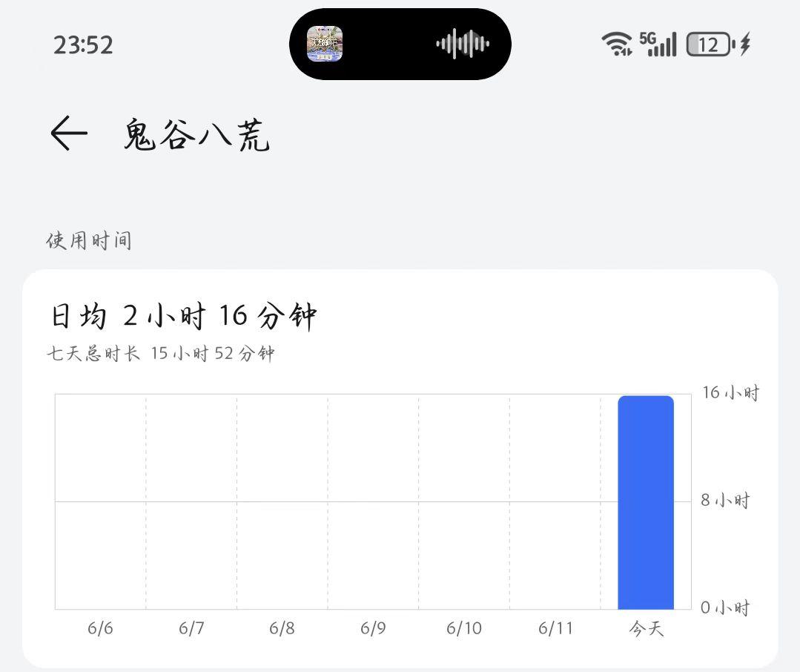Tap the 8 小时 axis label
This screenshot has width=800, height=672.
[x=725, y=500]
